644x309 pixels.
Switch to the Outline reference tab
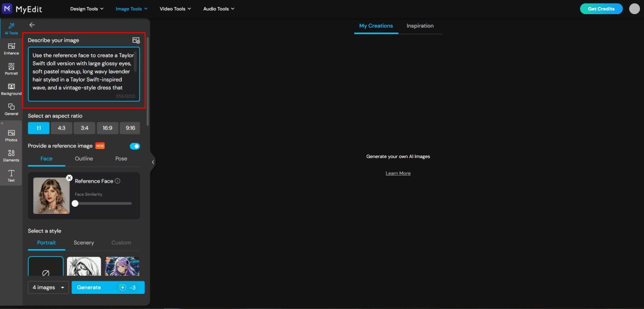[x=84, y=159]
